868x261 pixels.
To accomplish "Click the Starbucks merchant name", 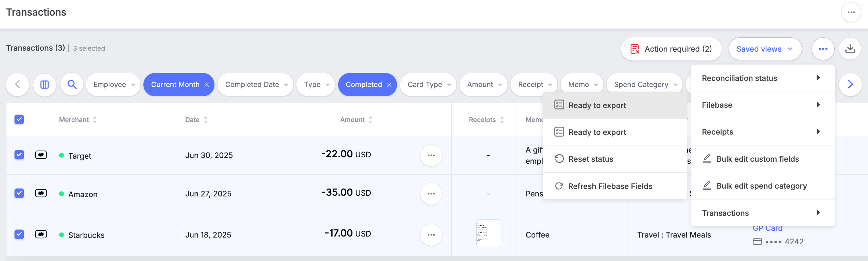I will pos(86,235).
